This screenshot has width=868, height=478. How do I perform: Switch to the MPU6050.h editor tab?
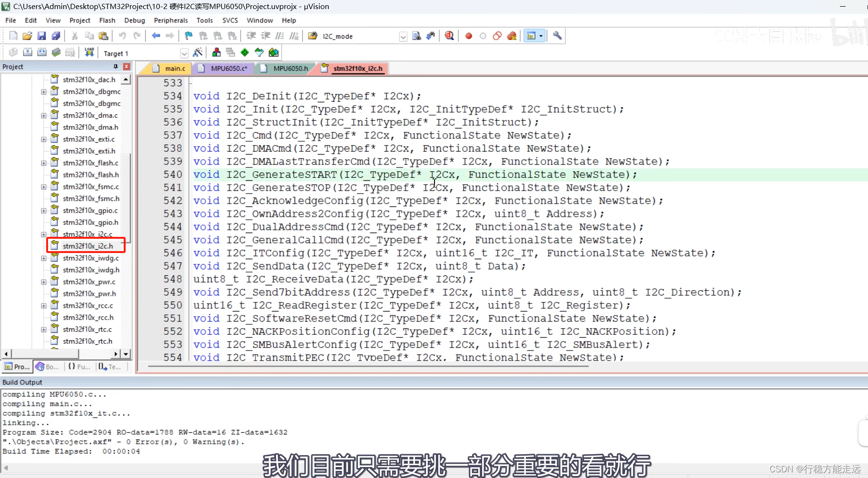(x=286, y=68)
